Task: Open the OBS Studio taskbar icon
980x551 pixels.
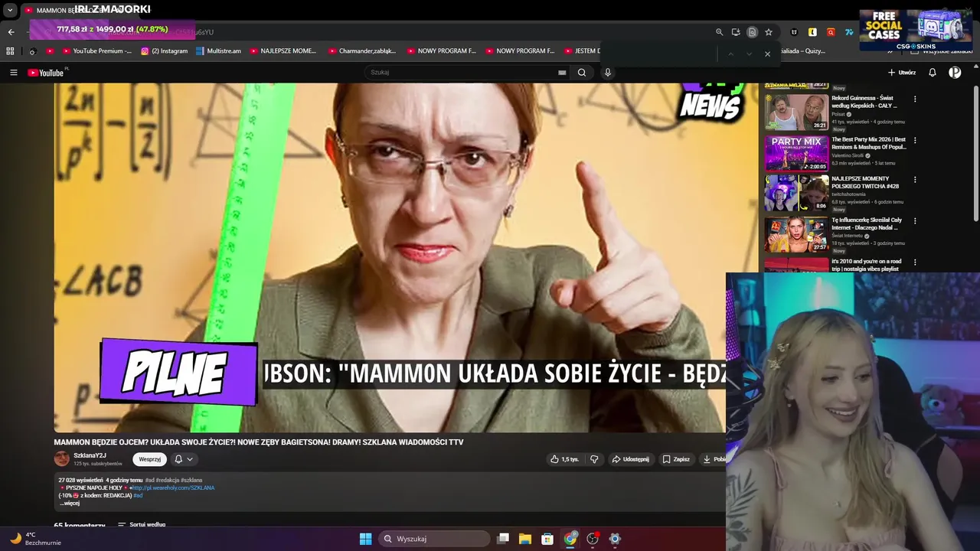Action: tap(593, 539)
